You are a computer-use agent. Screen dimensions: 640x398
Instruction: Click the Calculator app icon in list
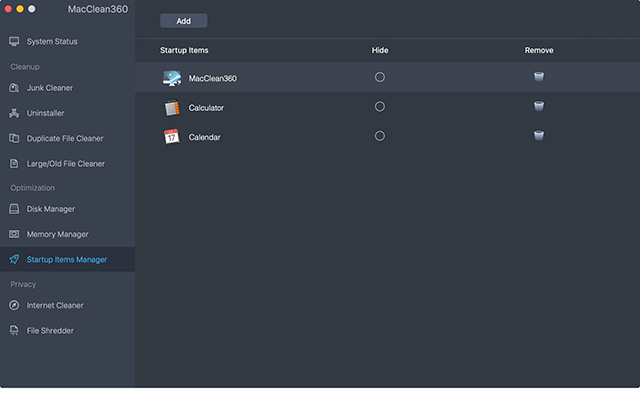pyautogui.click(x=172, y=108)
